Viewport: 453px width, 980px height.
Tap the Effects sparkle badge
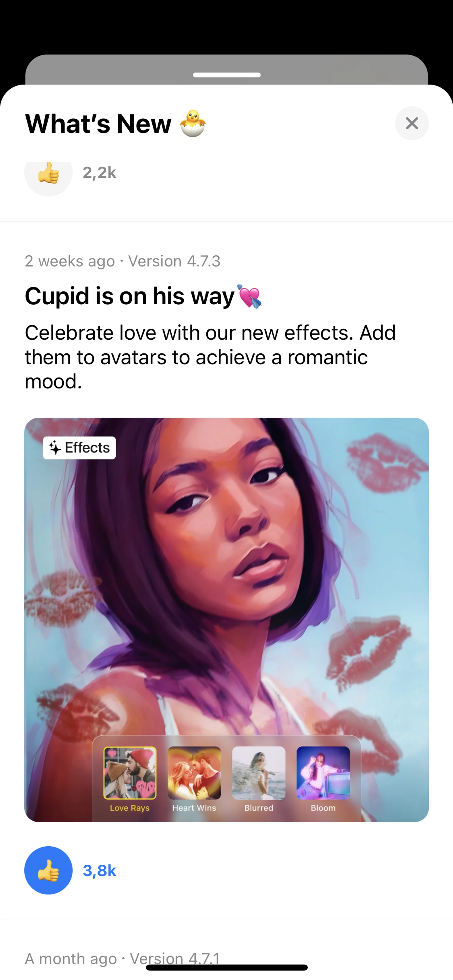click(79, 448)
